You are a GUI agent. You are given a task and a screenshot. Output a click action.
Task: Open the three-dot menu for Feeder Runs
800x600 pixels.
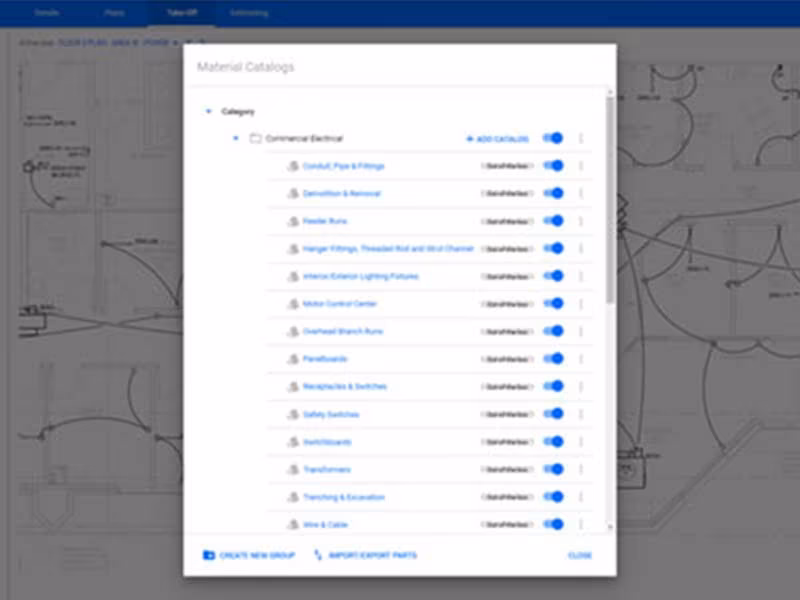(x=581, y=221)
